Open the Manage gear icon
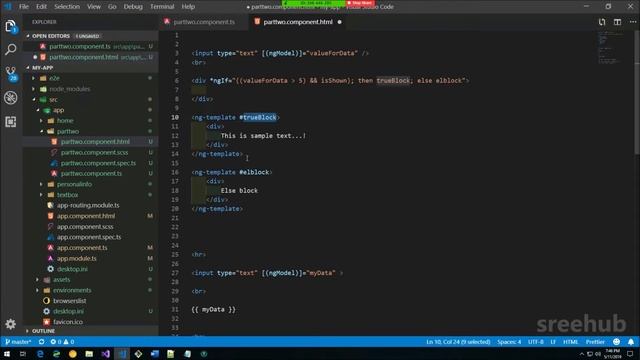This screenshot has width=640, height=360. coord(11,324)
